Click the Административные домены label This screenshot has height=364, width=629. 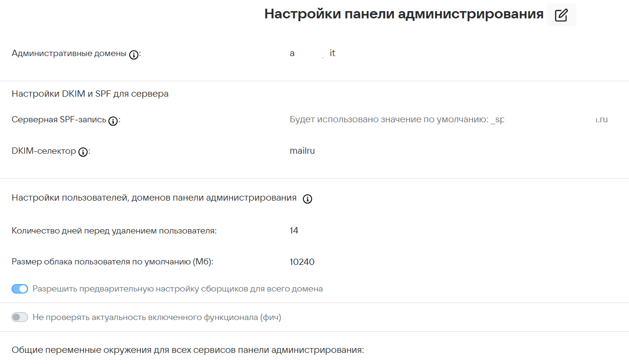tap(69, 53)
